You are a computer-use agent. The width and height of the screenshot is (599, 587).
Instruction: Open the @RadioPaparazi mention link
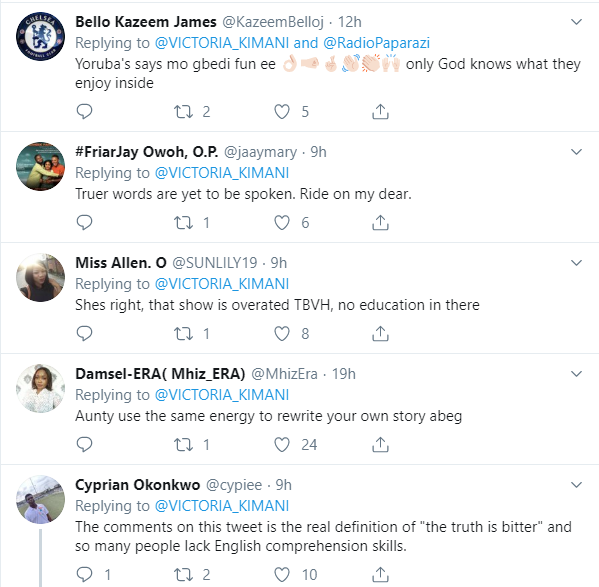(x=376, y=43)
